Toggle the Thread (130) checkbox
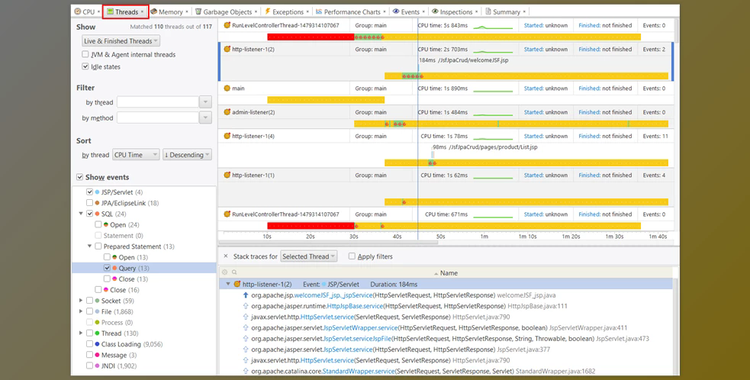The image size is (750, 380). click(89, 333)
